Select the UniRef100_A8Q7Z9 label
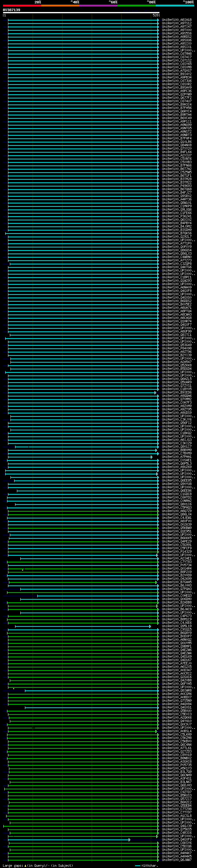 [x=177, y=511]
